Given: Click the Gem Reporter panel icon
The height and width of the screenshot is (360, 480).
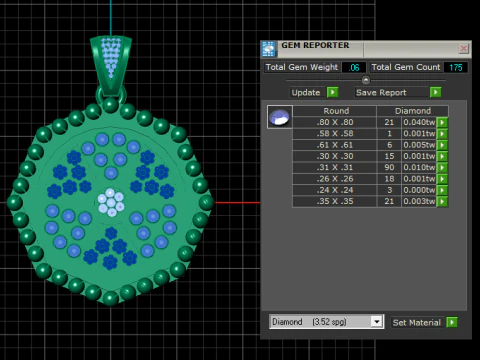Looking at the screenshot, I should 268,49.
